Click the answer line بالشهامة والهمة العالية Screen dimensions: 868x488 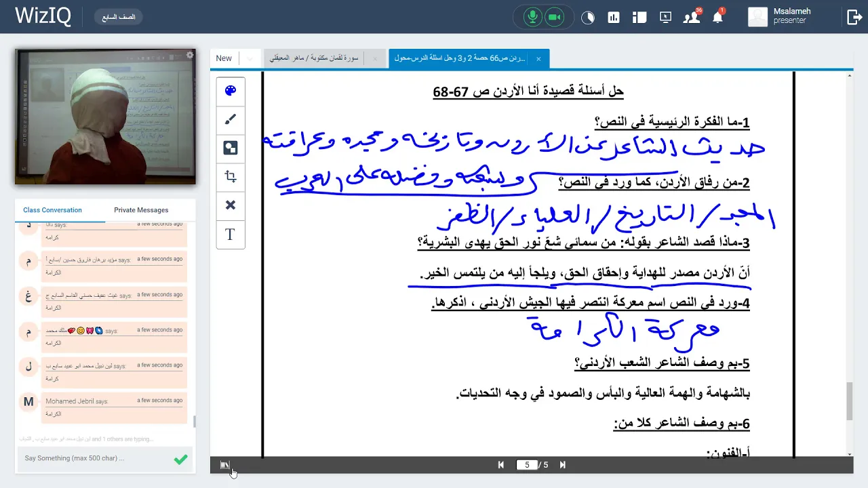pos(603,393)
